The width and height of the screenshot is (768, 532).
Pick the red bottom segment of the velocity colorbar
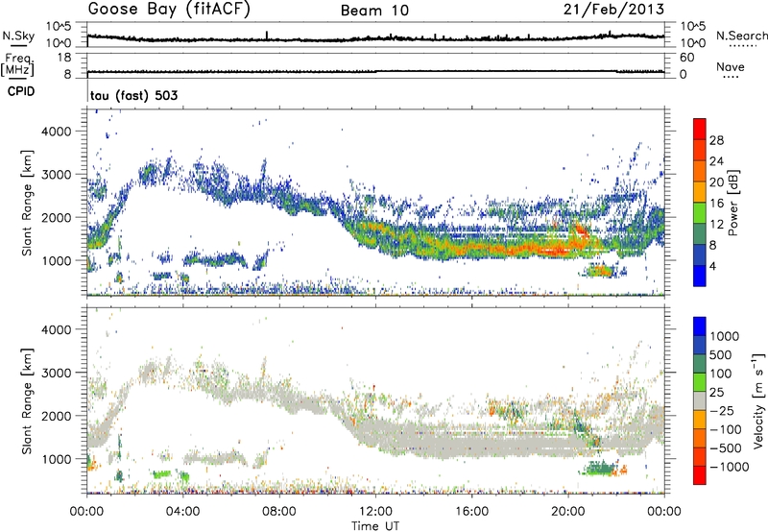pyautogui.click(x=700, y=475)
